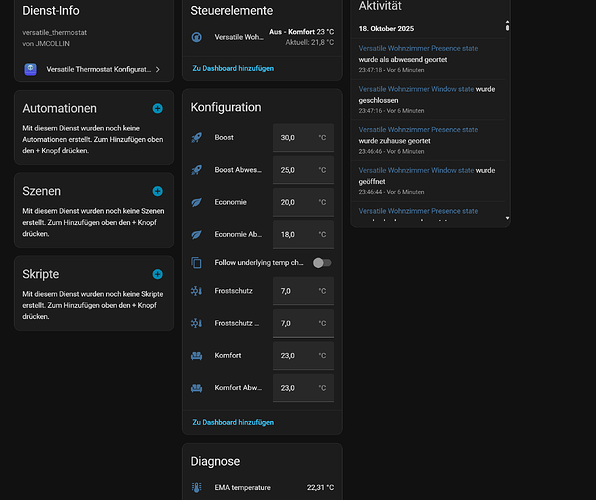This screenshot has width=596, height=500.
Task: Open the Versatile Woh… climate entity row
Action: 262,37
